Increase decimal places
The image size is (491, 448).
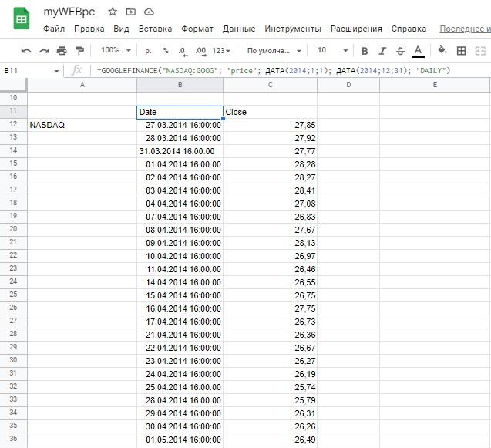pyautogui.click(x=200, y=51)
